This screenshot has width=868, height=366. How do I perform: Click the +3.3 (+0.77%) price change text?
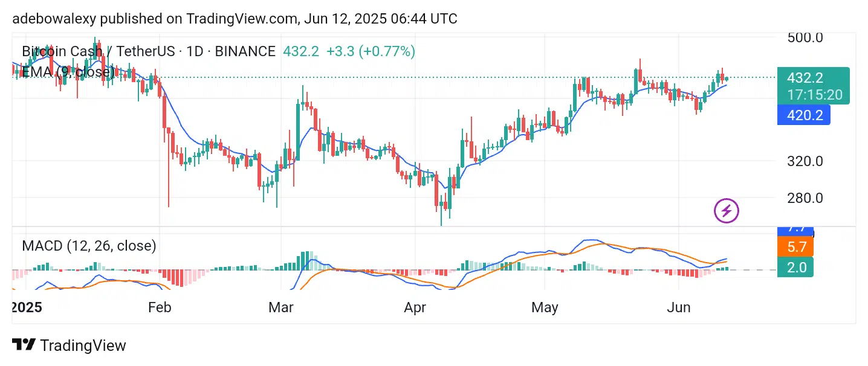tap(371, 51)
